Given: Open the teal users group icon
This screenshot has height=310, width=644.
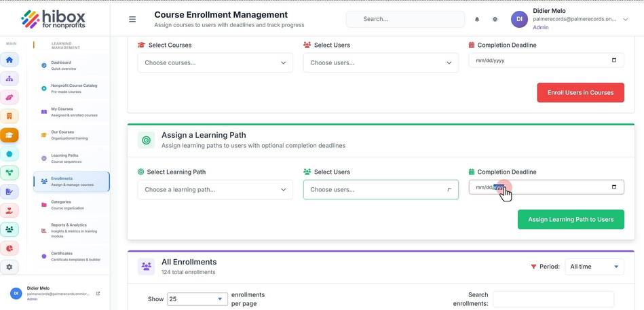Looking at the screenshot, I should tap(9, 229).
